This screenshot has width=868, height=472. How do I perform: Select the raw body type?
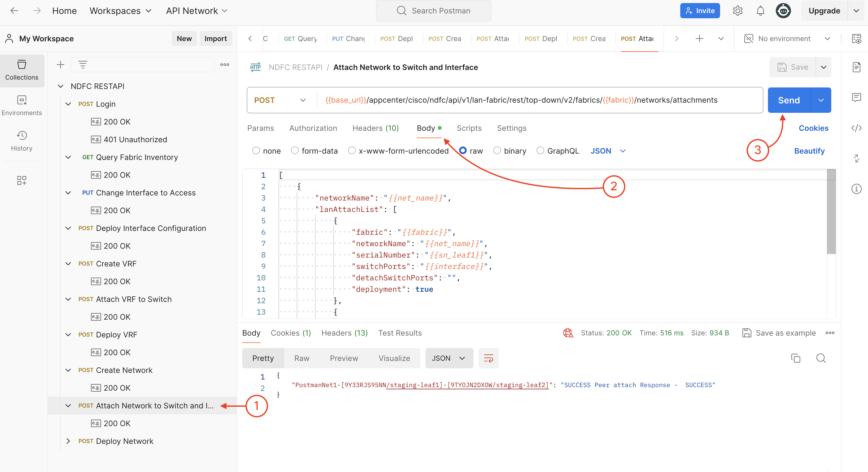point(463,151)
